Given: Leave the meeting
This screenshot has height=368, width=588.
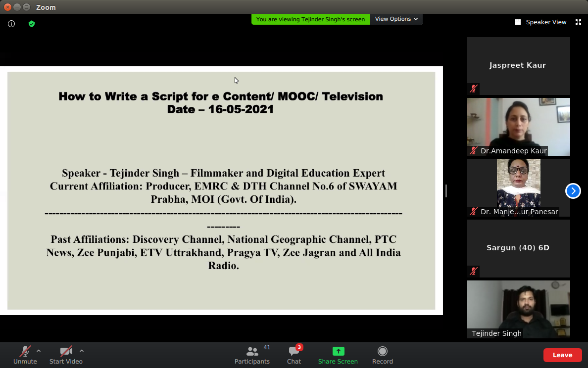Looking at the screenshot, I should pos(562,355).
